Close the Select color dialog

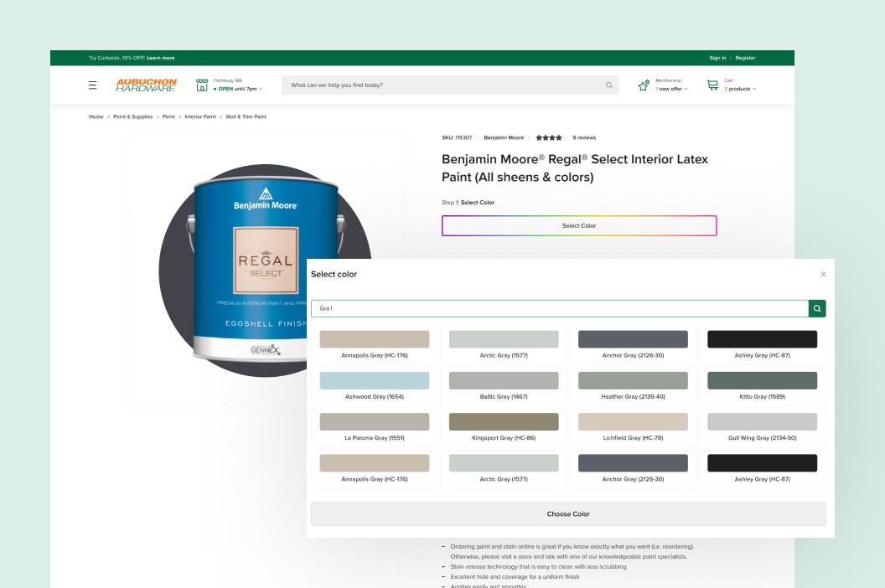823,274
